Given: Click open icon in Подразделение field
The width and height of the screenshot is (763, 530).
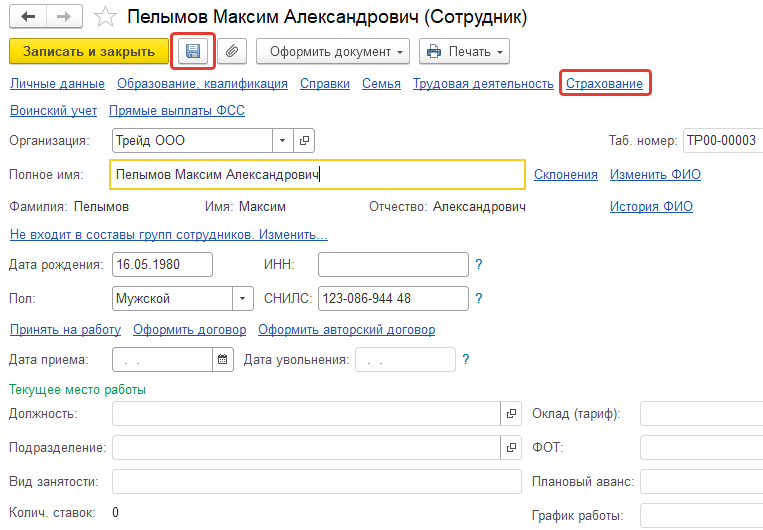Looking at the screenshot, I should click(512, 447).
